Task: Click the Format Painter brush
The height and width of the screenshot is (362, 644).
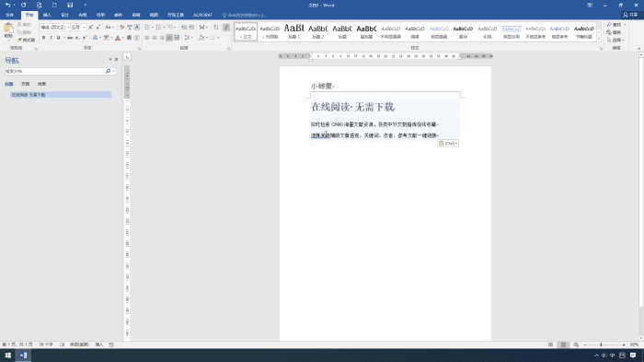Action: pyautogui.click(x=26, y=40)
